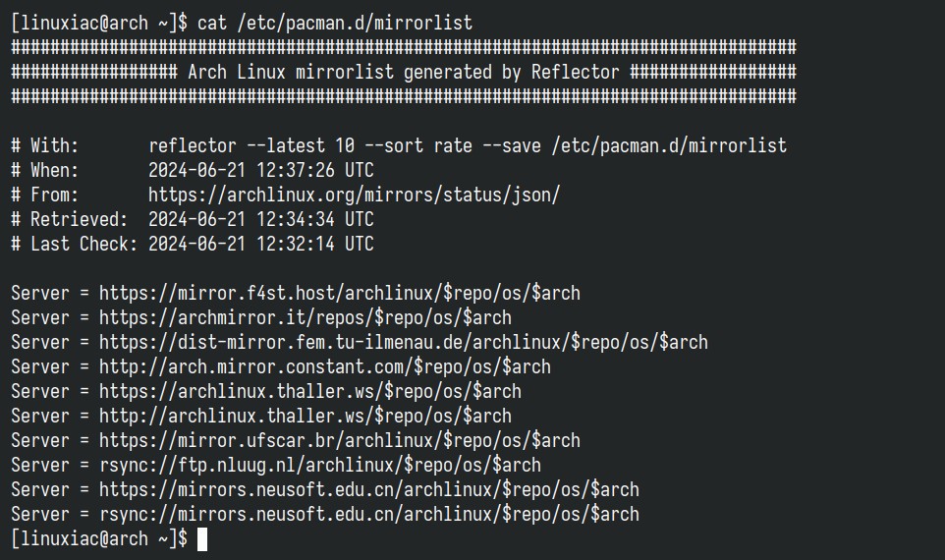Click the dist-mirror.fem.tu-ilmenau.de server URL
This screenshot has width=945, height=560.
[x=403, y=343]
